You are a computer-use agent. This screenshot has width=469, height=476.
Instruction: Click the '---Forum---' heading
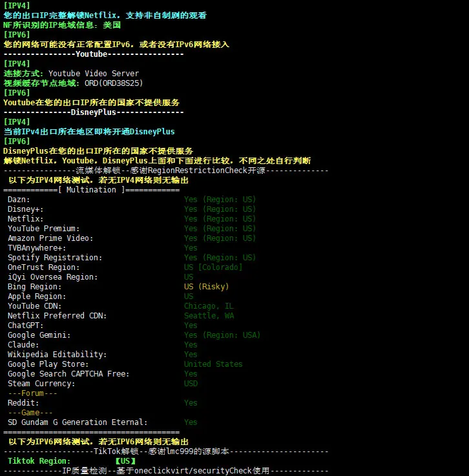click(x=32, y=393)
